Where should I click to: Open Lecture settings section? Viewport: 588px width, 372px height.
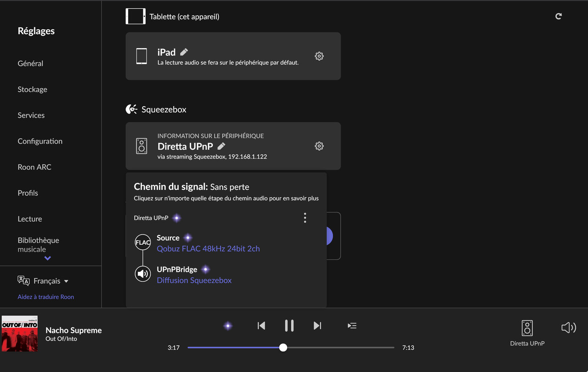click(x=30, y=219)
